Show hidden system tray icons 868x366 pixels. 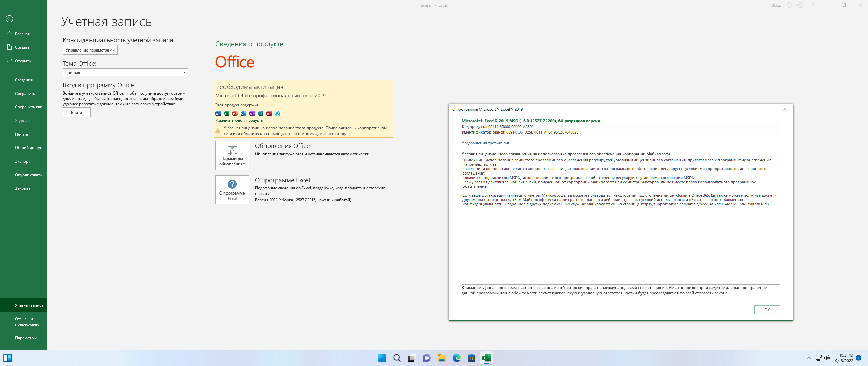[809, 358]
